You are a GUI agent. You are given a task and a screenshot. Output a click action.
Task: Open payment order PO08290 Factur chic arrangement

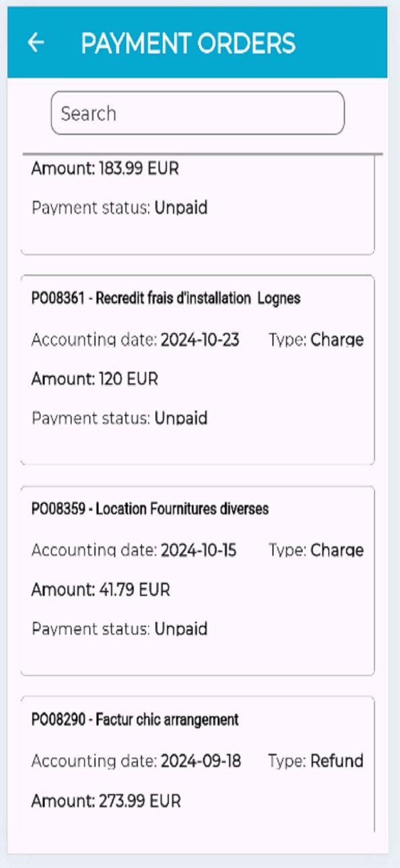198,765
